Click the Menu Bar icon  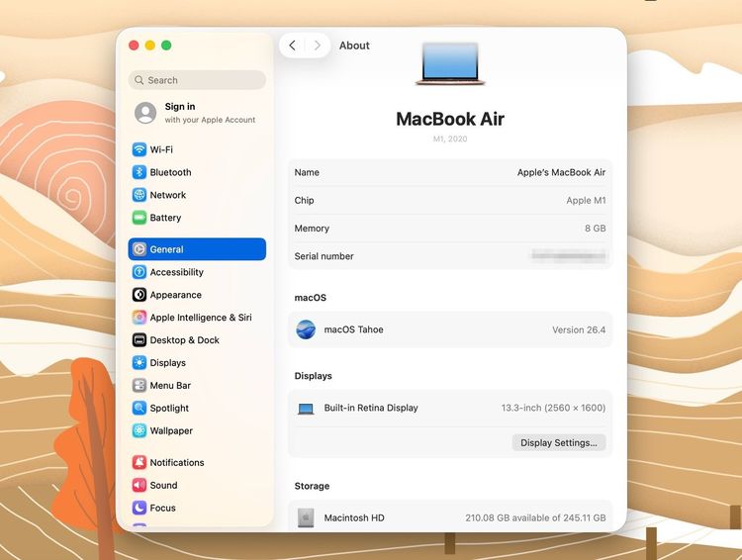click(139, 386)
